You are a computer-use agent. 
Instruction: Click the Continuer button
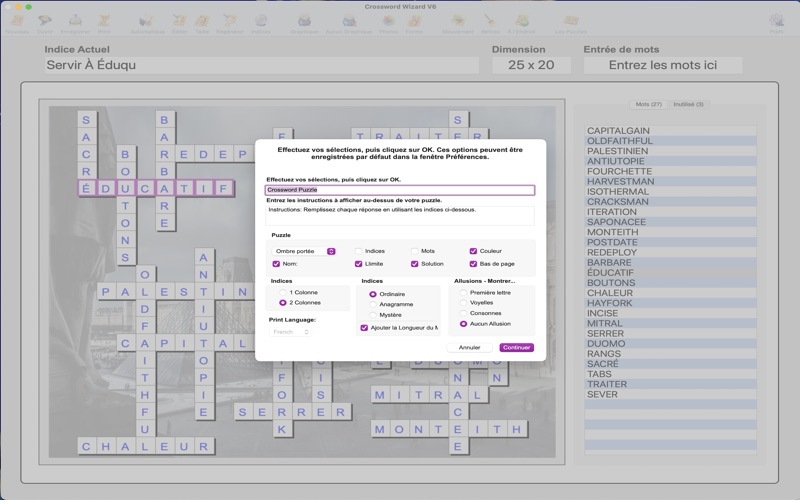[516, 347]
